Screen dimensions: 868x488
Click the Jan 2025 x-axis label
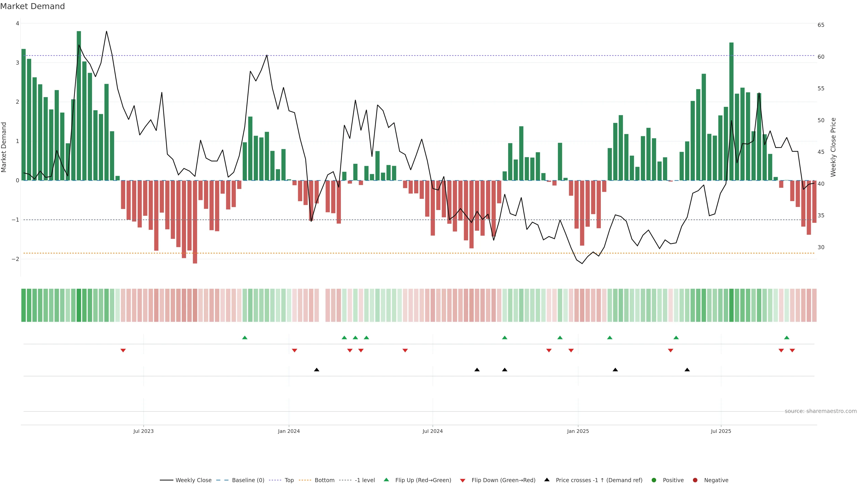pyautogui.click(x=578, y=431)
